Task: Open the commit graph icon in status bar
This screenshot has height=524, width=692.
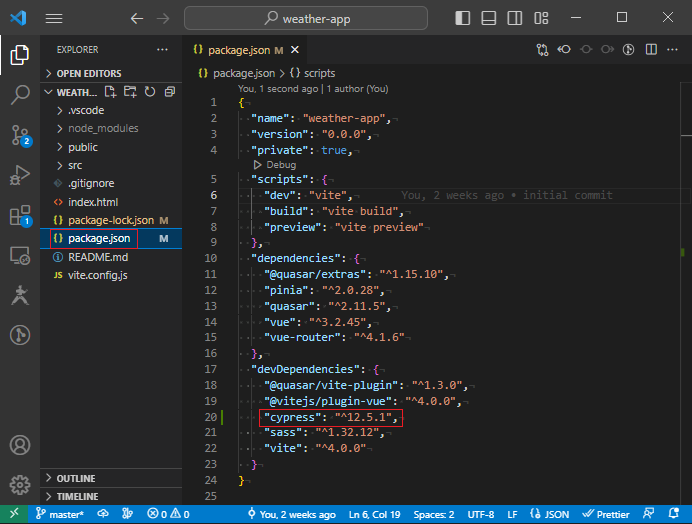Action: tap(127, 514)
